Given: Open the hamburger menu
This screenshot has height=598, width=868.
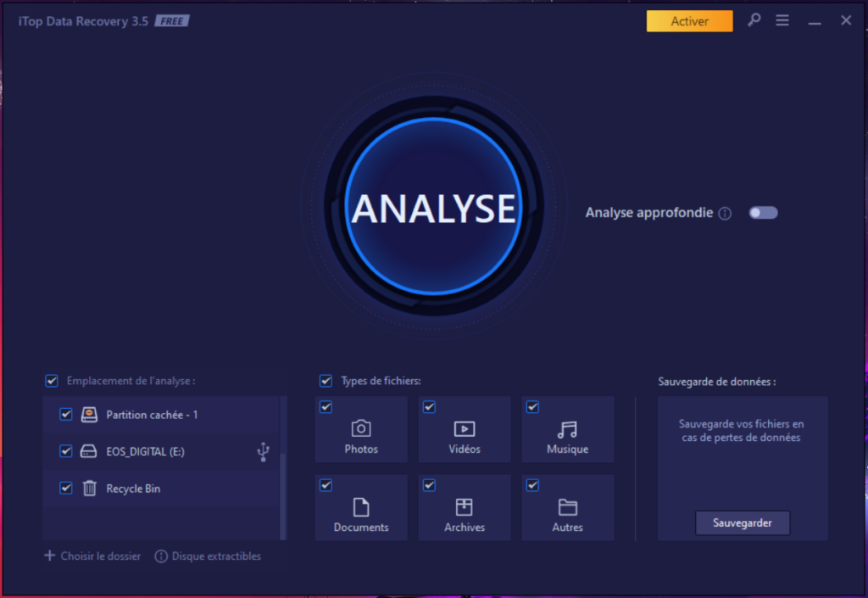Looking at the screenshot, I should 782,20.
